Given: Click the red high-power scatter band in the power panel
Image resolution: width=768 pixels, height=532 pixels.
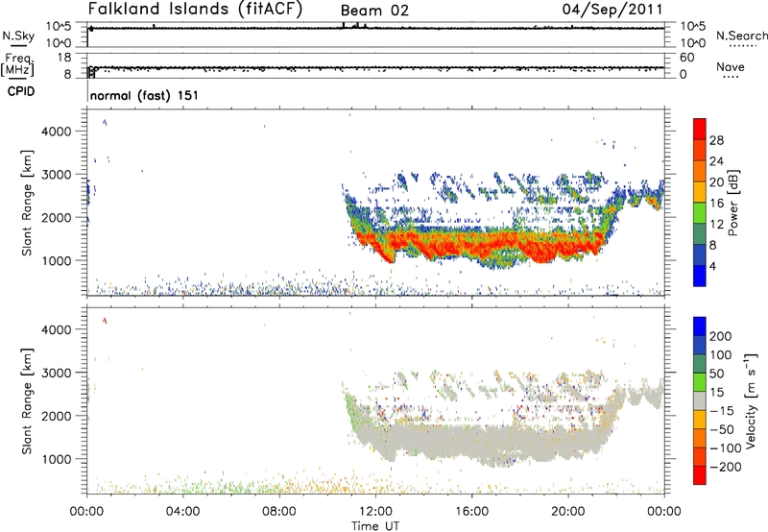Looking at the screenshot, I should (480, 244).
